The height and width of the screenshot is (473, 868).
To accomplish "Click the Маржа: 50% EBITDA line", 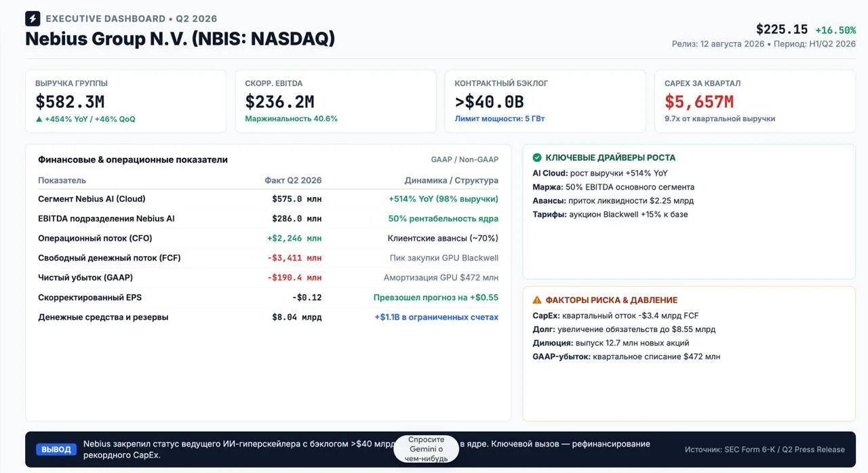I will [x=614, y=187].
